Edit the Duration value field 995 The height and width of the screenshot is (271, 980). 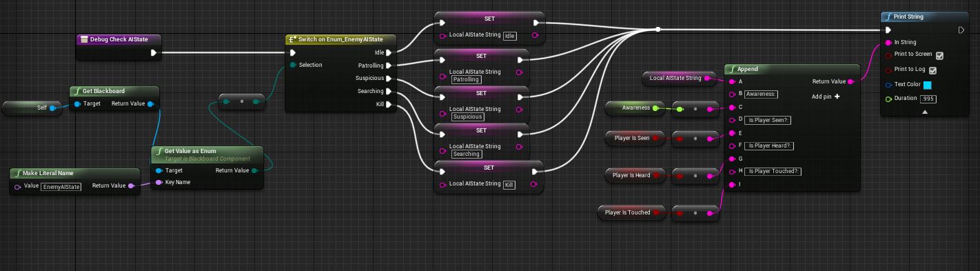pos(928,99)
